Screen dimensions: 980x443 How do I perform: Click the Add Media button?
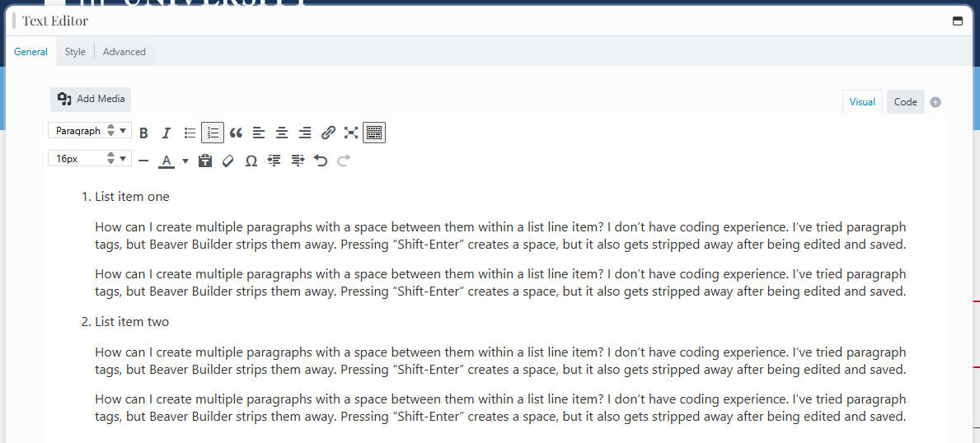pos(91,99)
